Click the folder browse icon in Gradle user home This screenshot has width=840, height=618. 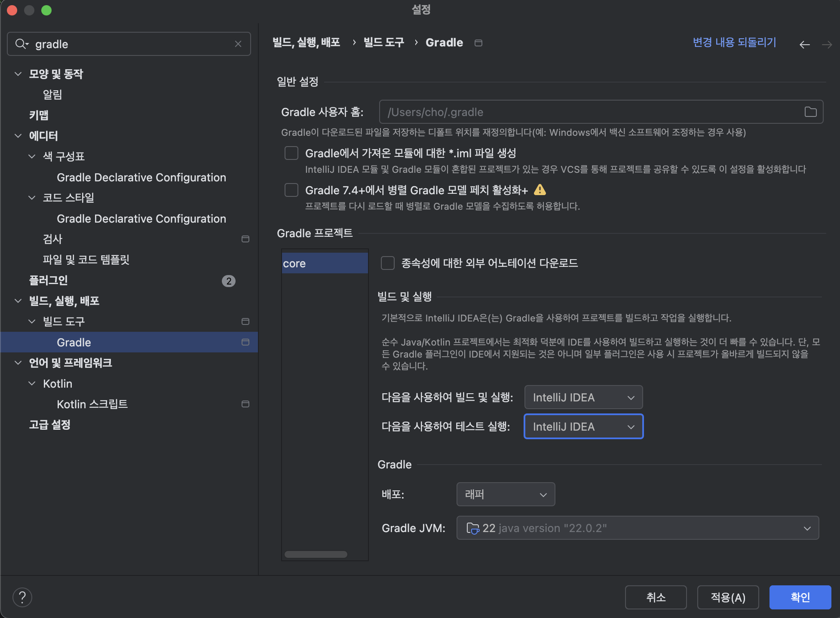[810, 112]
